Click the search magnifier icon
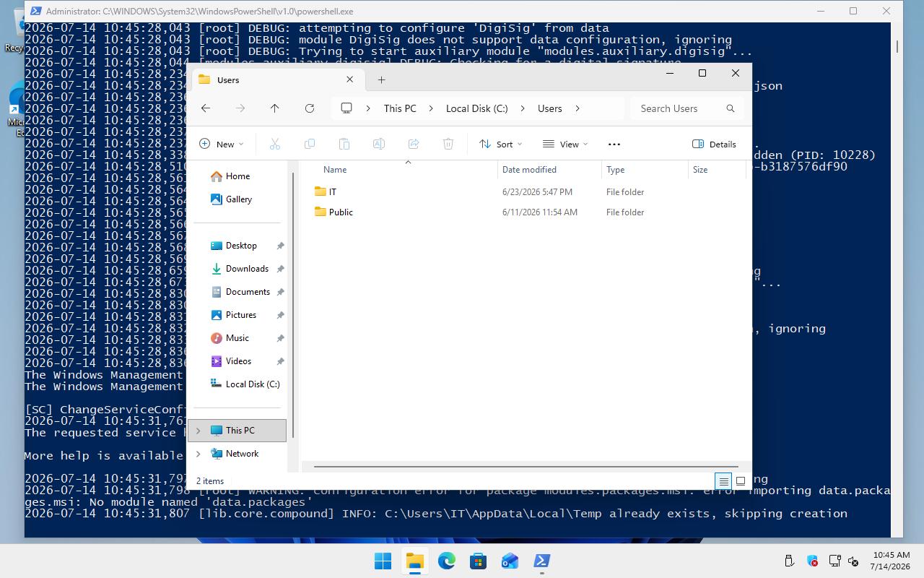Viewport: 924px width, 578px height. tap(731, 108)
